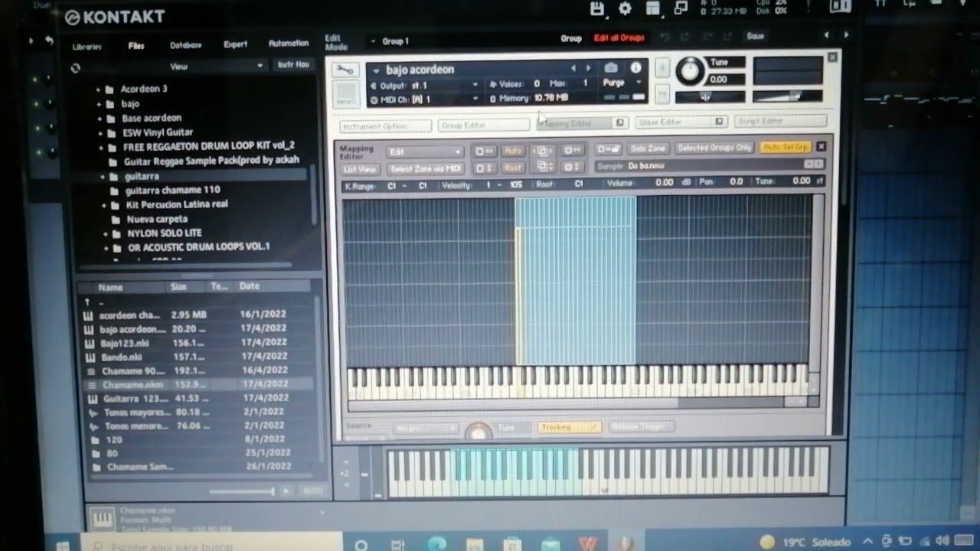Screen dimensions: 980x551
Task: Open the Group Editor button
Action: tap(483, 125)
